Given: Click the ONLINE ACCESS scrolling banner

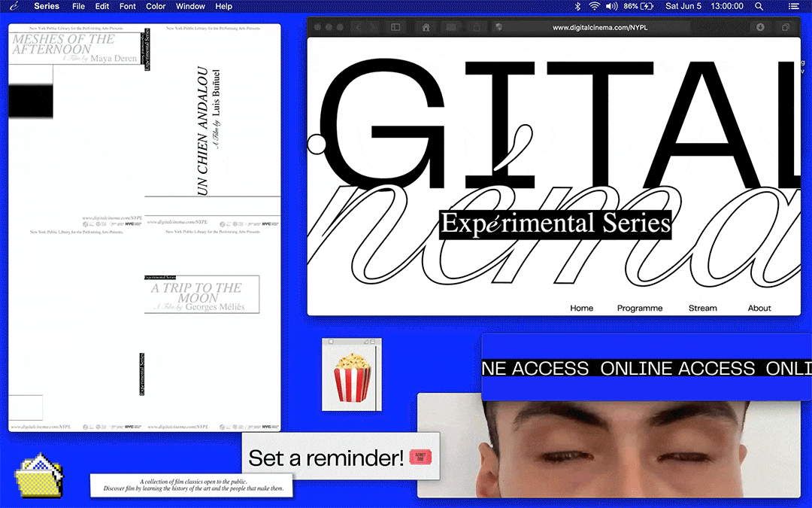Looking at the screenshot, I should point(647,369).
